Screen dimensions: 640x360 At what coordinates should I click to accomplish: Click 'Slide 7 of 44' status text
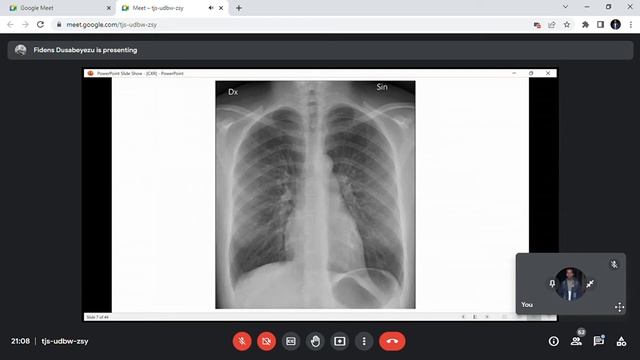pyautogui.click(x=98, y=317)
